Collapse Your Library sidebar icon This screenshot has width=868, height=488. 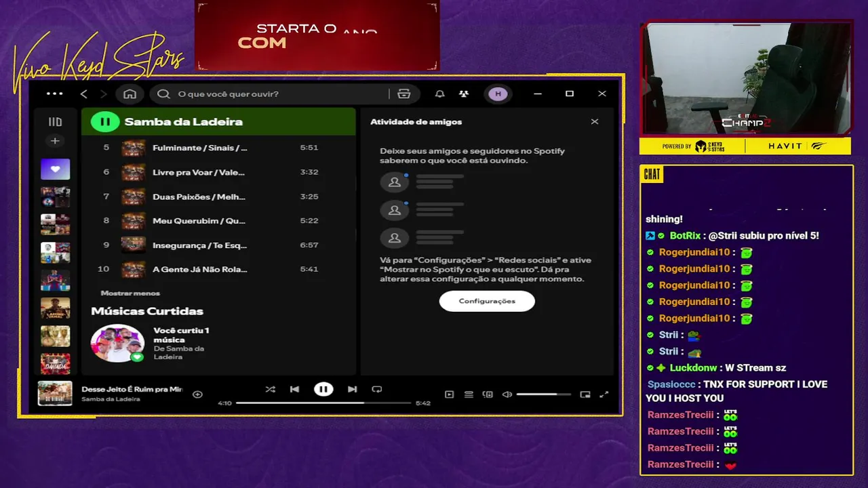coord(55,122)
